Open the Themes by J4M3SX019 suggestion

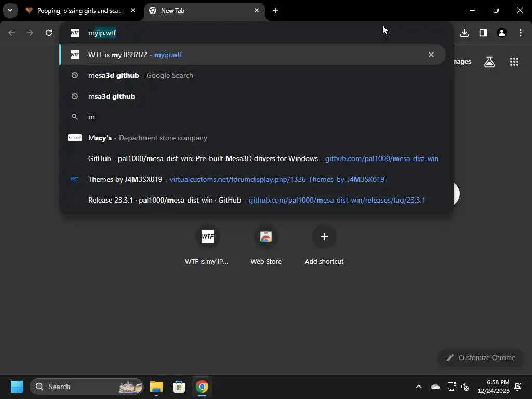[x=252, y=179]
